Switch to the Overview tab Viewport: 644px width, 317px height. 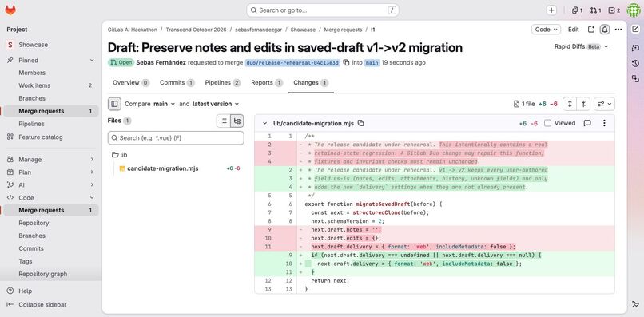130,82
